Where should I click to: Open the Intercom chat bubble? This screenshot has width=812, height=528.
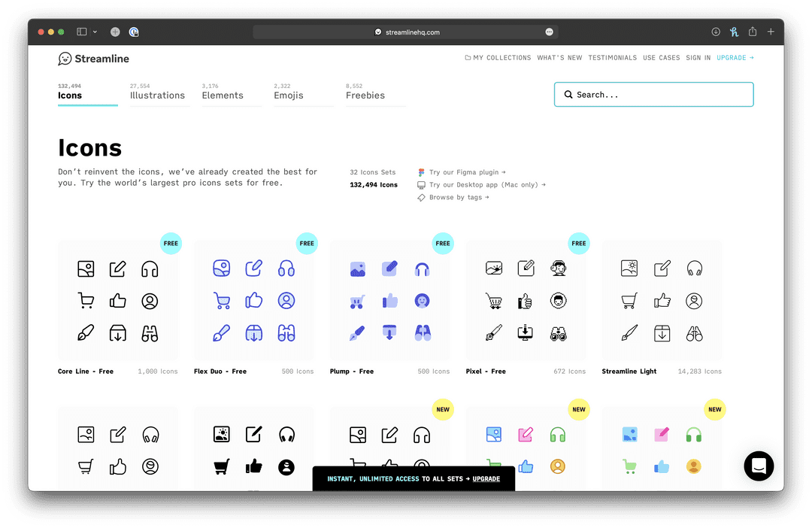click(759, 466)
